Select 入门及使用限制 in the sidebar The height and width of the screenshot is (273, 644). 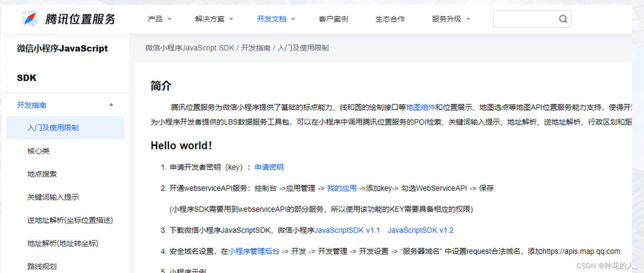65,127
